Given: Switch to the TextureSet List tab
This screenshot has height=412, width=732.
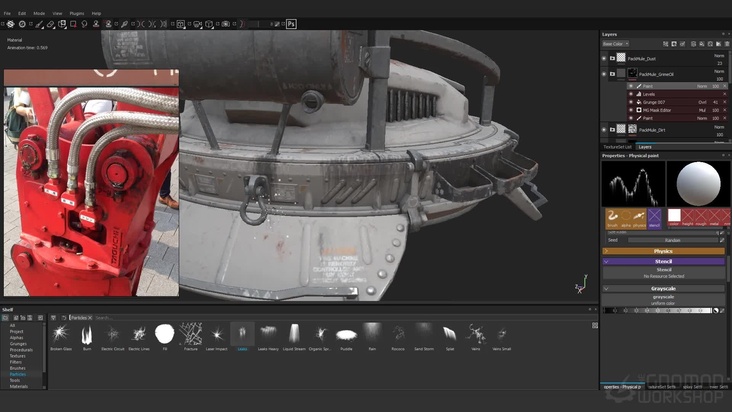Looking at the screenshot, I should tap(616, 147).
